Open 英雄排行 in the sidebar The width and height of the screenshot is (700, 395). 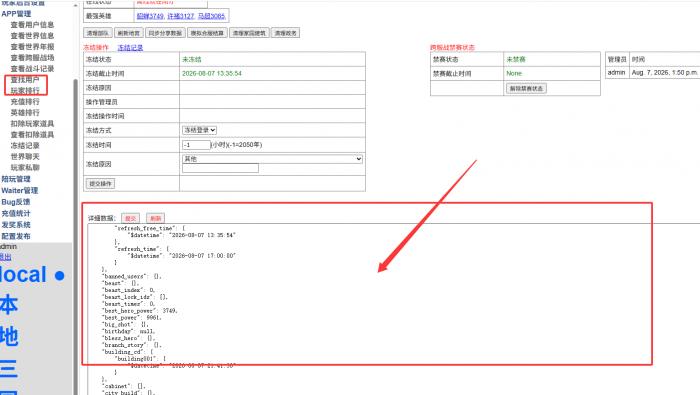[x=25, y=112]
